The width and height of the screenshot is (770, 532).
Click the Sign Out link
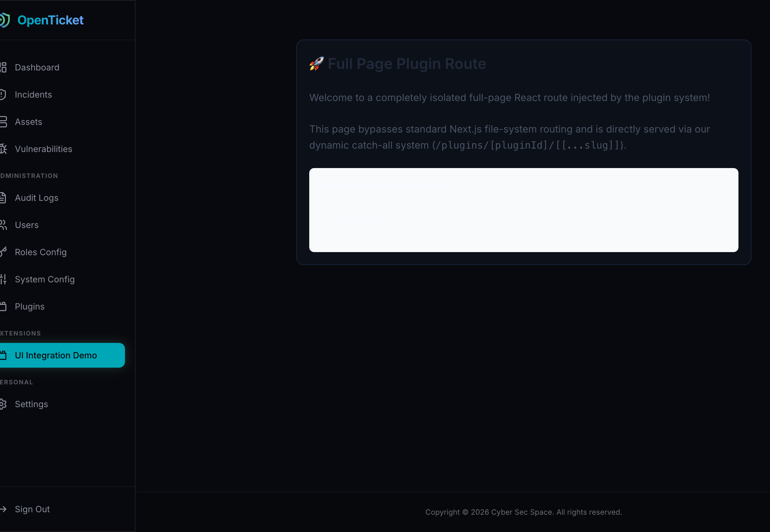32,509
